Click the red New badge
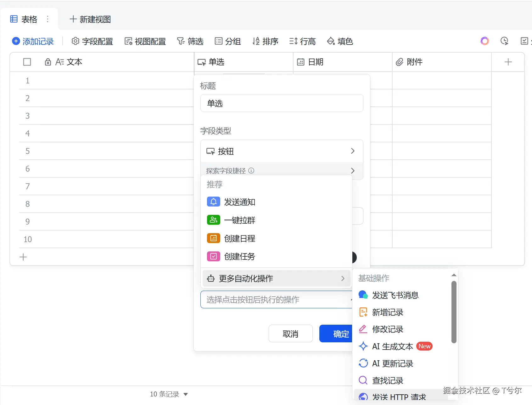This screenshot has height=405, width=532. 424,346
